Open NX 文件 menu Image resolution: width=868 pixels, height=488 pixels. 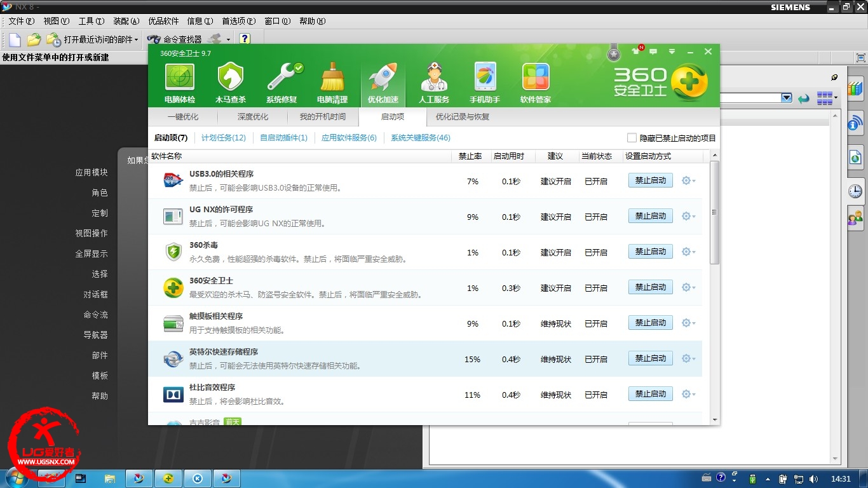click(x=21, y=21)
